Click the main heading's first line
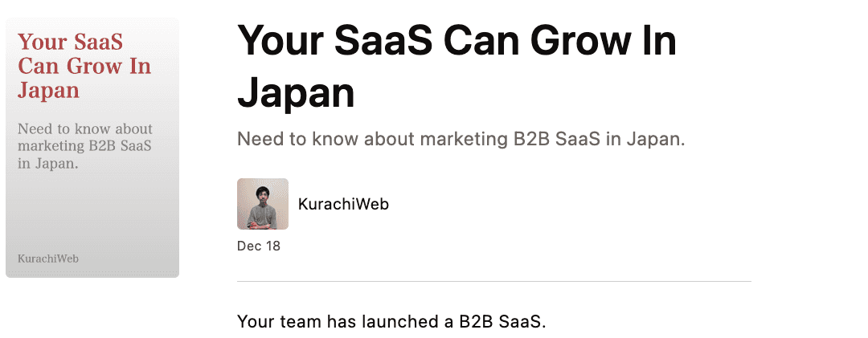 (x=457, y=41)
